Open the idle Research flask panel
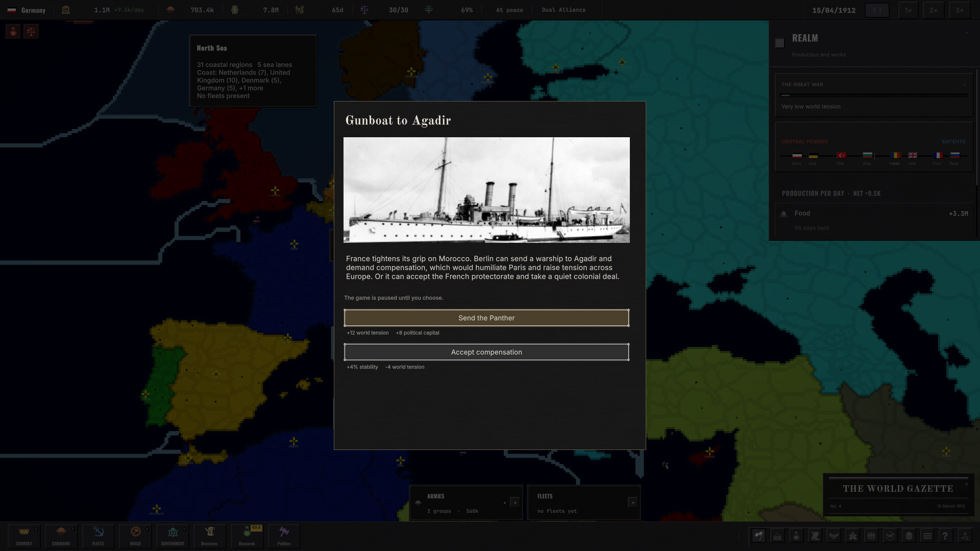980x551 pixels. (x=247, y=536)
